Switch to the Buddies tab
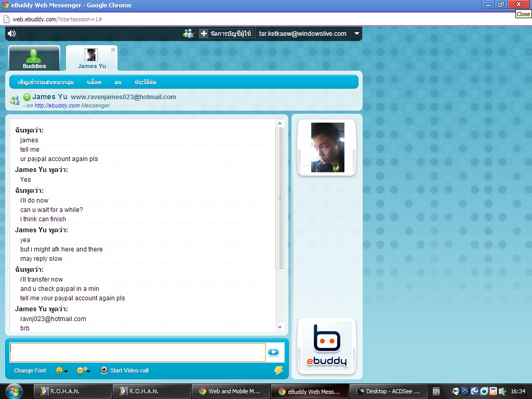532x399 pixels. (34, 58)
